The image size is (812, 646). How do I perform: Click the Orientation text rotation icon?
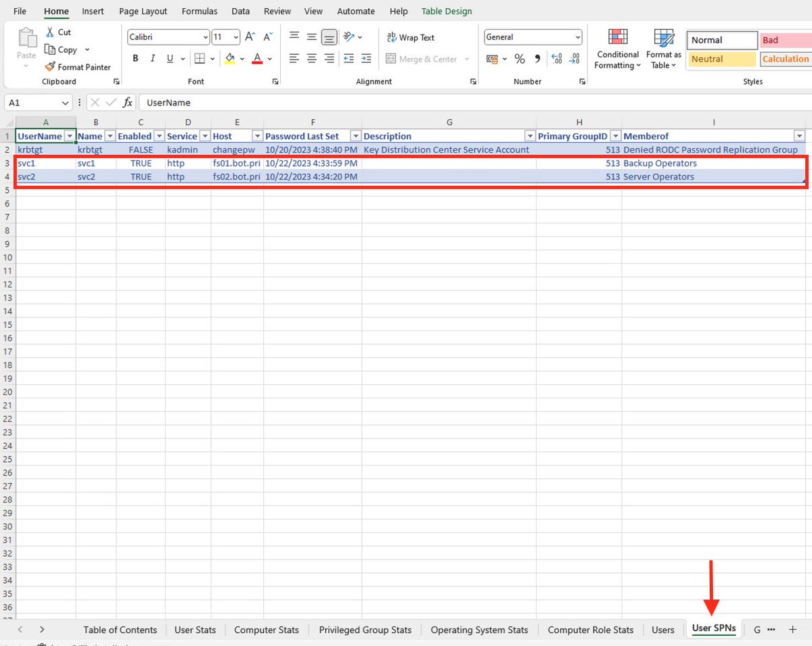point(348,37)
